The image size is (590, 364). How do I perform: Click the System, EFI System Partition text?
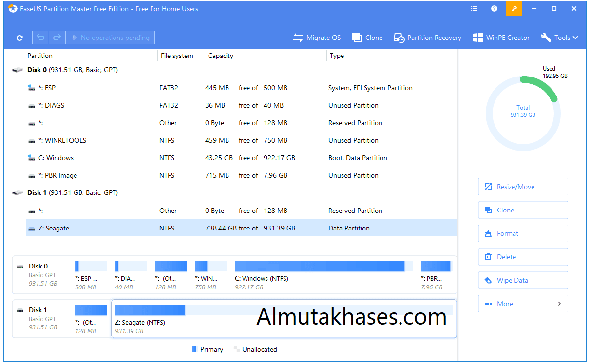(370, 88)
